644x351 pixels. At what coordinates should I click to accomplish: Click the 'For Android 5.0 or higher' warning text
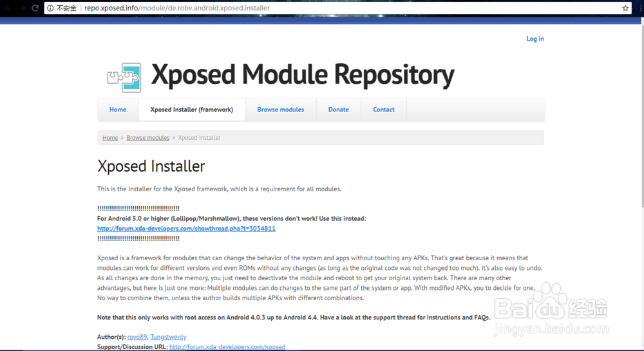click(x=232, y=219)
